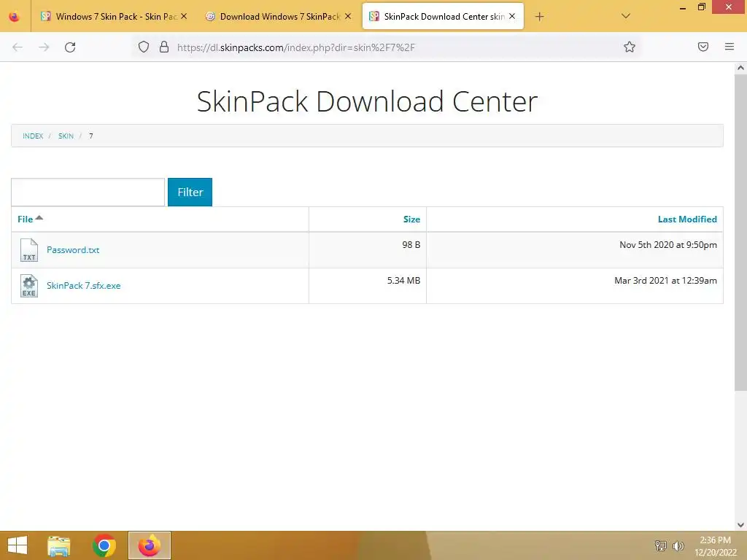
Task: Download SkinPack 7.sfx.exe
Action: (83, 286)
